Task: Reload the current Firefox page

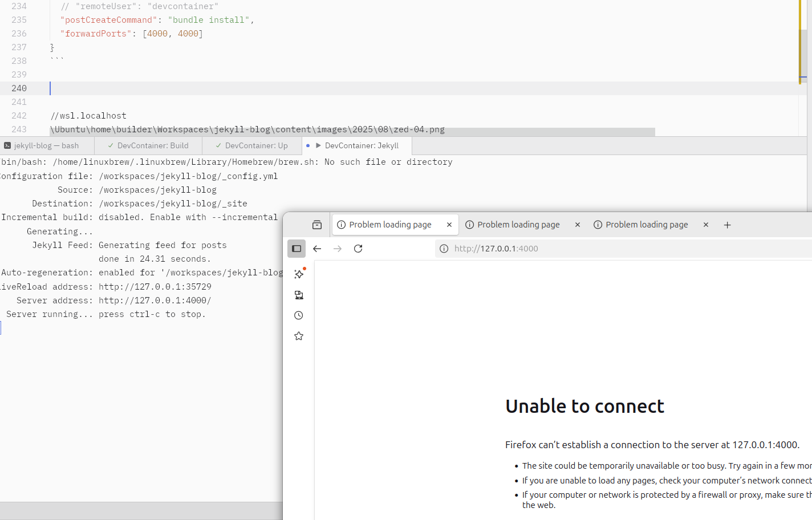Action: 358,249
